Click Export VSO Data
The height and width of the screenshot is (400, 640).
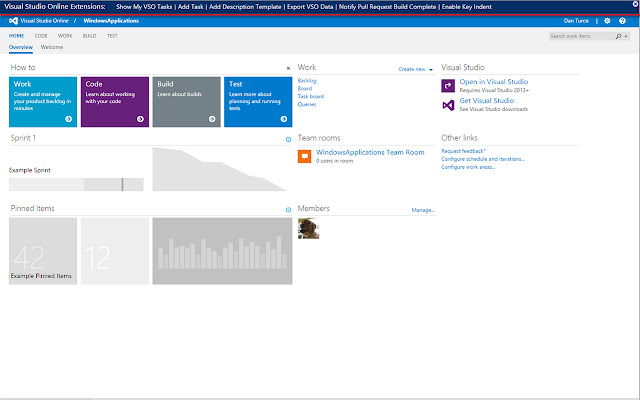pyautogui.click(x=310, y=7)
